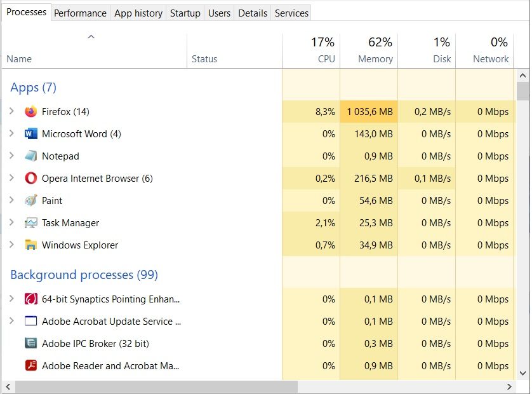Viewport: 532px width, 394px height.
Task: Click the horizontal scrollbar right arrow
Action: coord(509,386)
